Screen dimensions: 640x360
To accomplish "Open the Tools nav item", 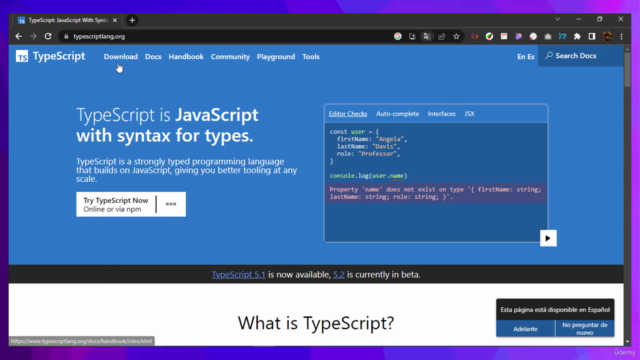I will coord(311,57).
